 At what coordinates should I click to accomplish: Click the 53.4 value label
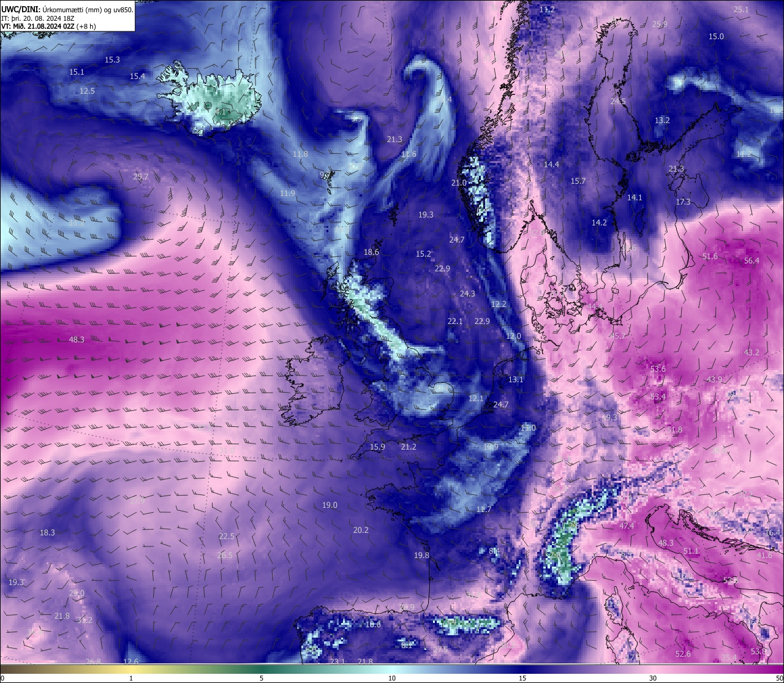point(658,397)
